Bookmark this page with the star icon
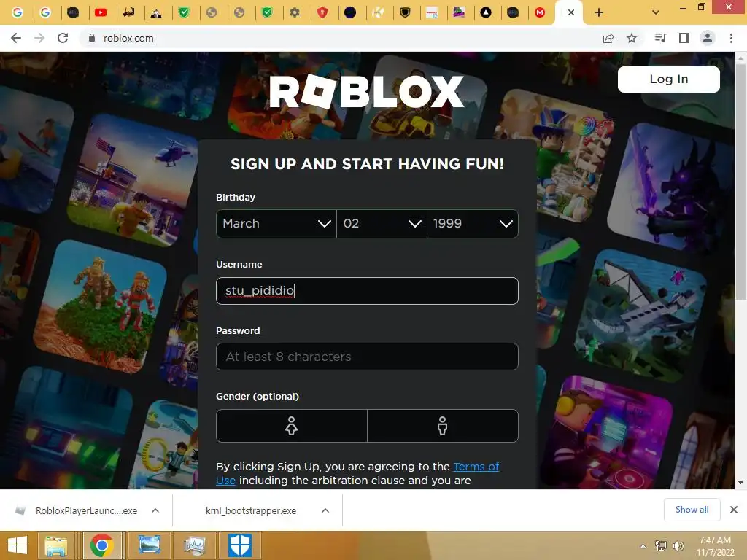The width and height of the screenshot is (747, 560). tap(632, 38)
